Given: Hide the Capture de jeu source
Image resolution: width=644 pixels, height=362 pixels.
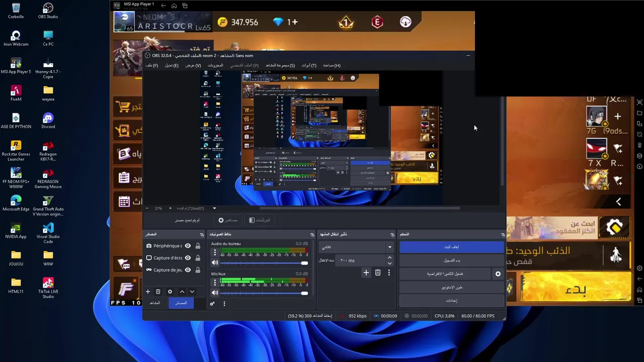Looking at the screenshot, I should tap(188, 270).
